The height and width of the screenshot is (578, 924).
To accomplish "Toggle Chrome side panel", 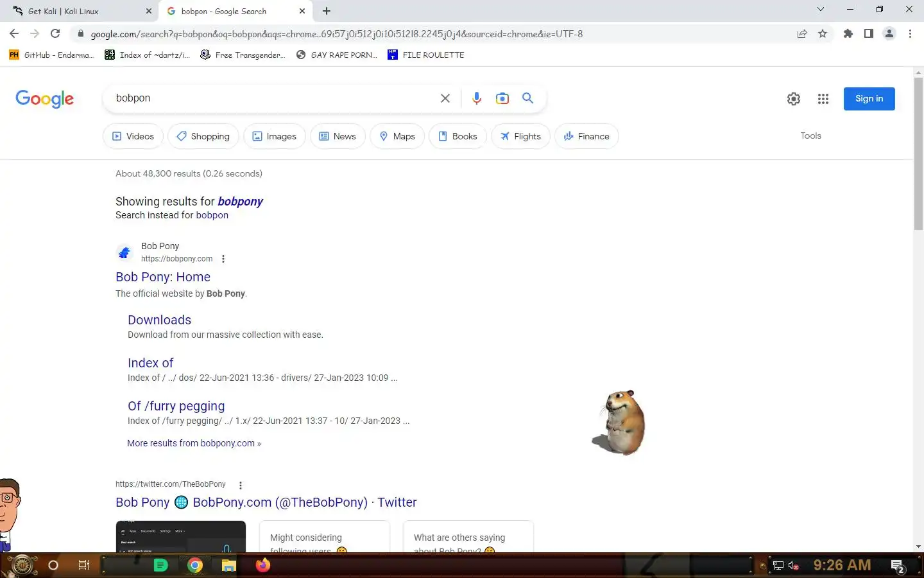I will (869, 34).
